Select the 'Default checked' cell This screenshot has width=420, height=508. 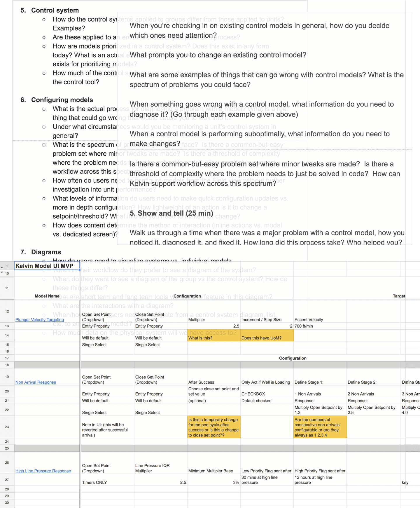(267, 401)
